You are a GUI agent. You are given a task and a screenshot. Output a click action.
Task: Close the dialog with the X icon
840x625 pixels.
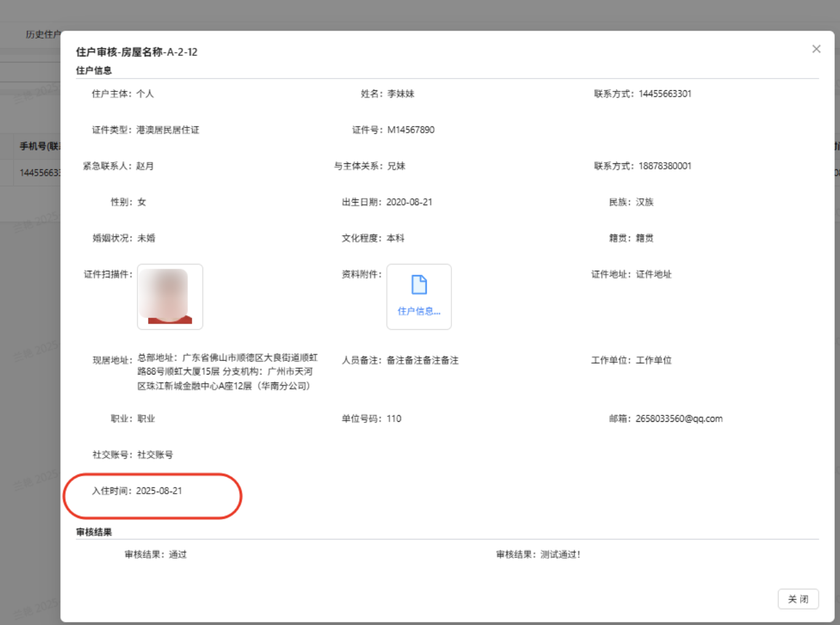(816, 49)
